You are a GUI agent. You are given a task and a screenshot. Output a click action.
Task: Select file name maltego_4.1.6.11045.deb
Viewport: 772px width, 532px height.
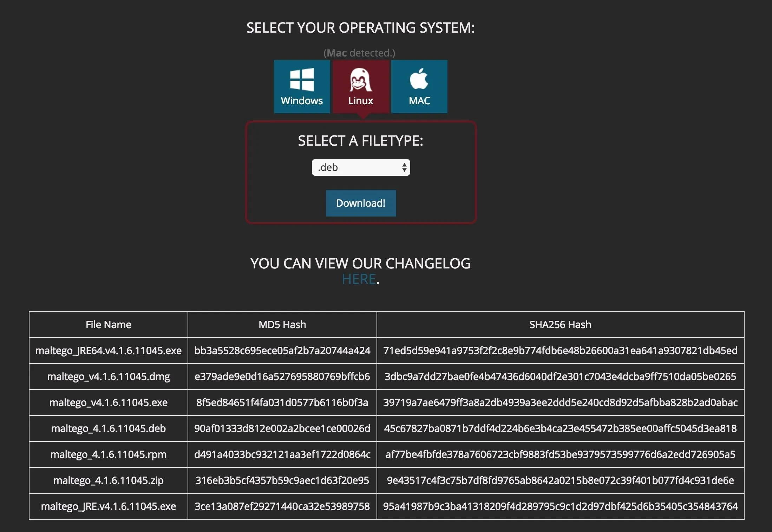tap(109, 428)
